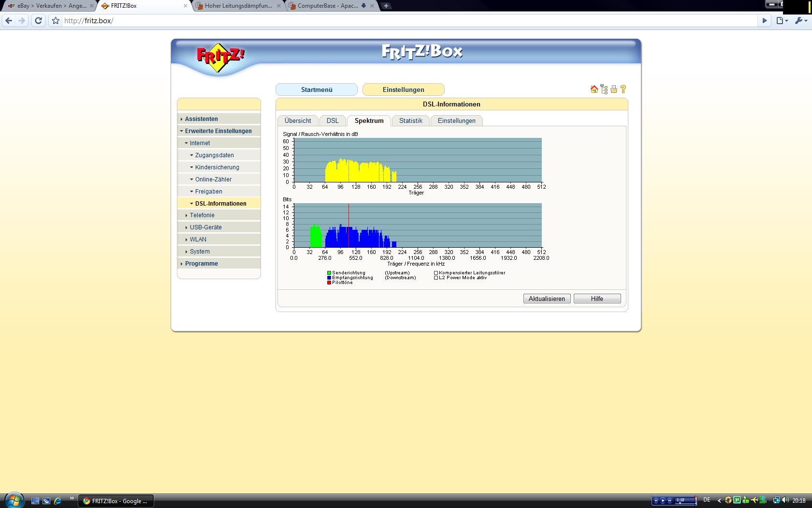
Task: Click the address bar URL field
Action: click(409, 21)
